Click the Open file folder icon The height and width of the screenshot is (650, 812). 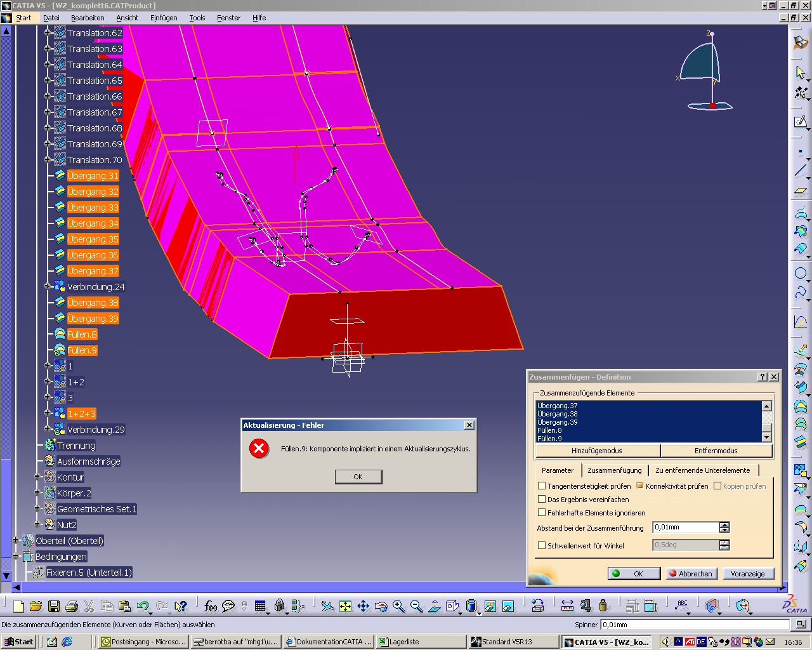click(x=36, y=606)
